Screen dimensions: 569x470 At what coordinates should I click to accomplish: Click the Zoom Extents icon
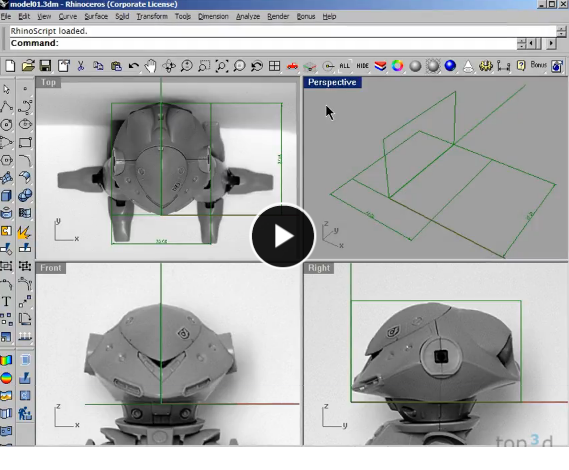click(x=222, y=66)
